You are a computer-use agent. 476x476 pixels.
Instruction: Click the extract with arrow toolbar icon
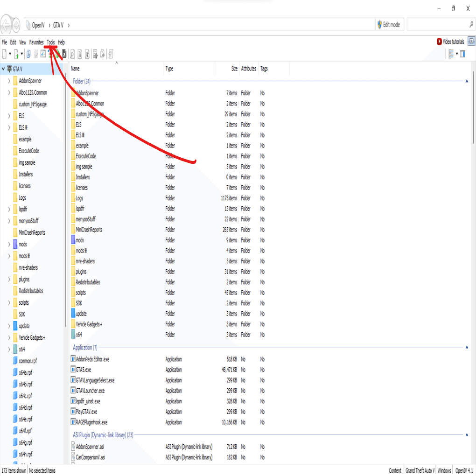pos(95,54)
